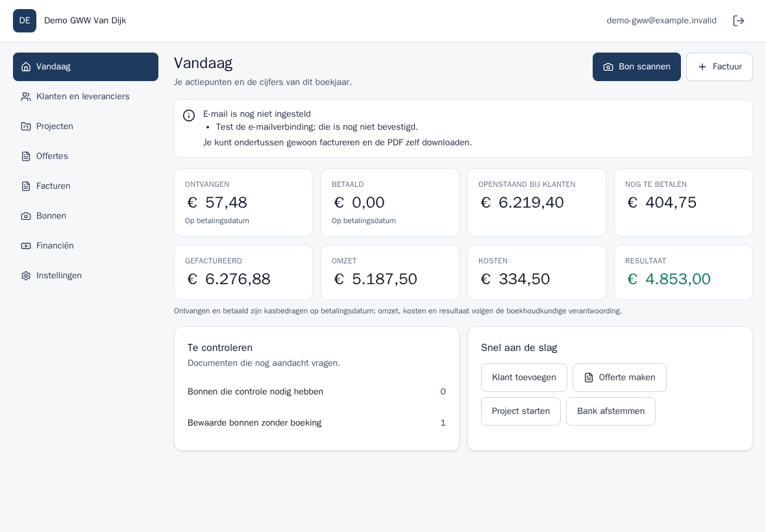766x532 pixels.
Task: Click Project starten
Action: tap(521, 411)
